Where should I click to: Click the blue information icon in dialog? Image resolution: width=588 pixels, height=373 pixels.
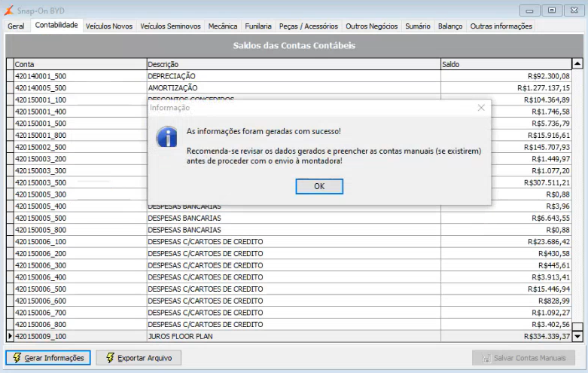(x=167, y=136)
